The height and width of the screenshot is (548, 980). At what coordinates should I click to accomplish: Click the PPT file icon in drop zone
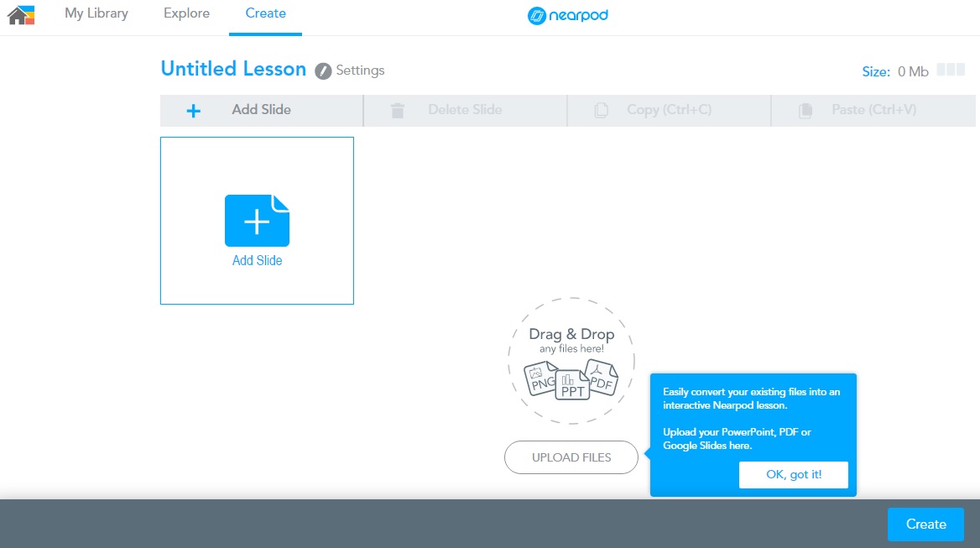571,386
